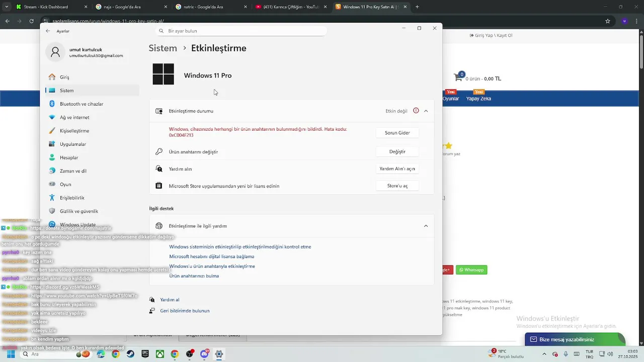This screenshot has height=362, width=644.
Task: Bookmark page with the star icon
Action: click(x=608, y=21)
